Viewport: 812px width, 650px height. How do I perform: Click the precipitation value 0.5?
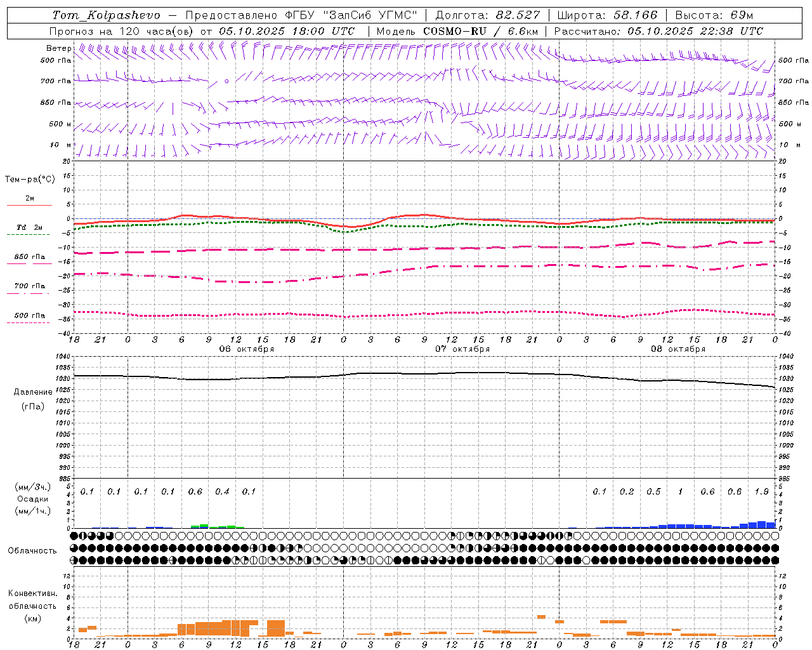(653, 491)
